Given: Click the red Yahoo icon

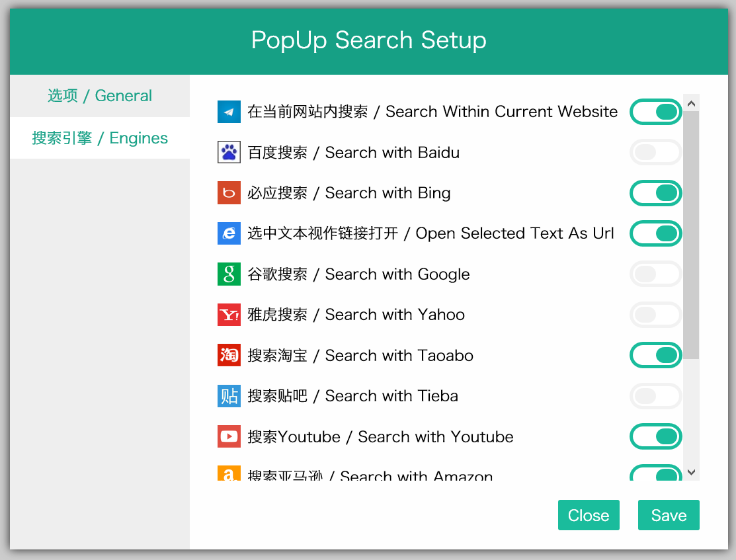Looking at the screenshot, I should click(x=229, y=315).
